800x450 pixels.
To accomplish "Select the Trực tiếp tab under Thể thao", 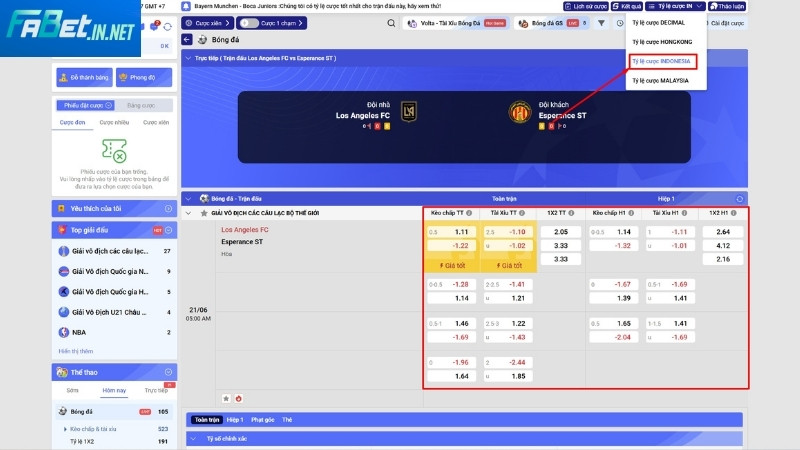I will click(x=156, y=390).
